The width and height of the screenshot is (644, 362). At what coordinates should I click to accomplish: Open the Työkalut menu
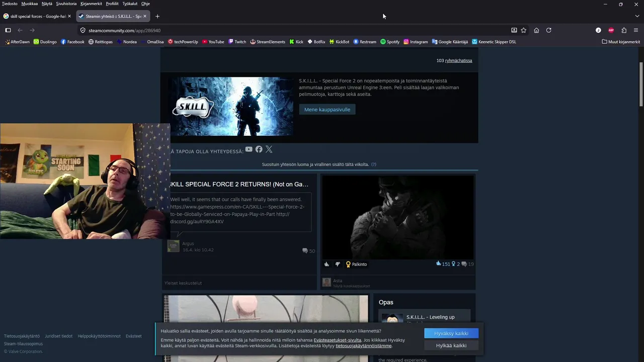click(130, 4)
